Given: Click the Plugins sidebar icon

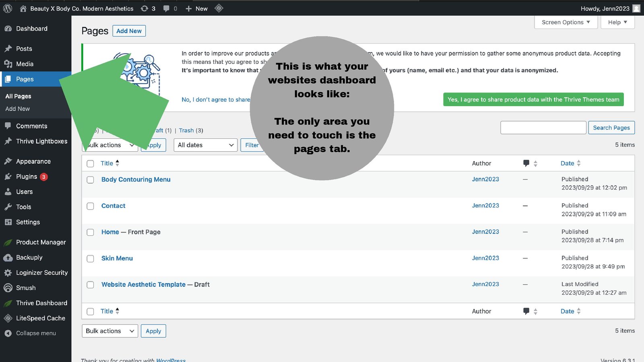Looking at the screenshot, I should pos(8,177).
